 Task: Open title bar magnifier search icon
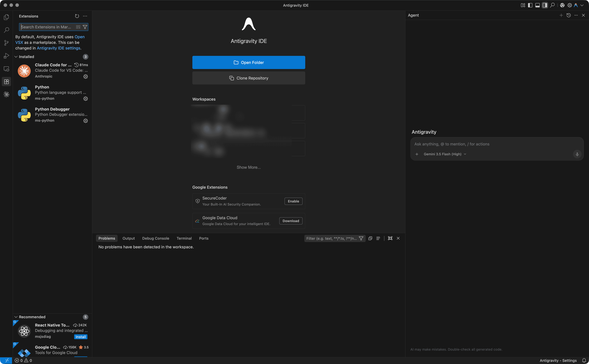point(552,5)
